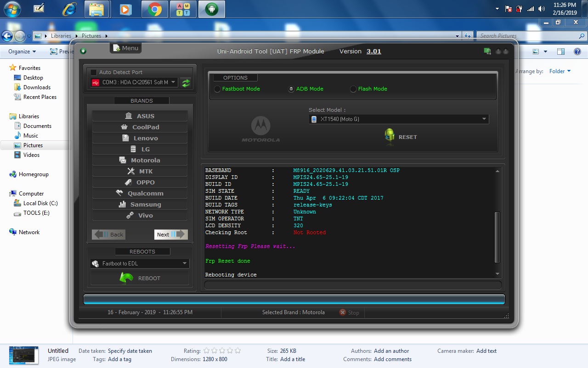
Task: Select the CoolPad brand
Action: pos(140,127)
